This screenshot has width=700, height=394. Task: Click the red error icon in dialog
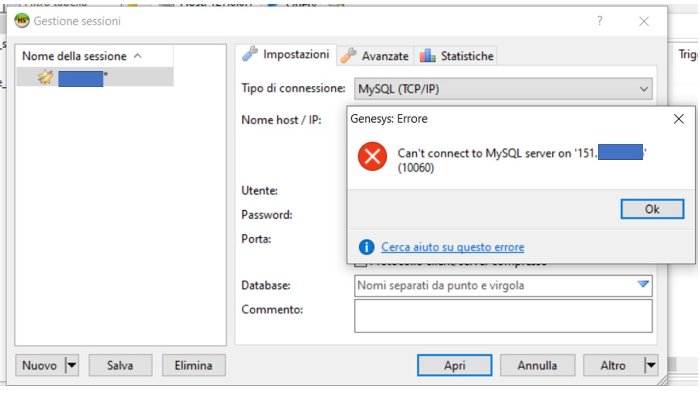[372, 156]
